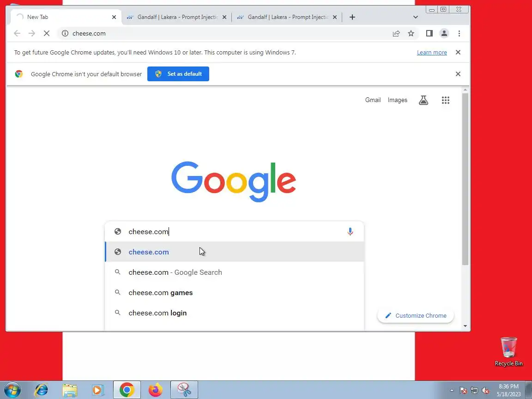Dismiss the default browser prompt

point(458,74)
